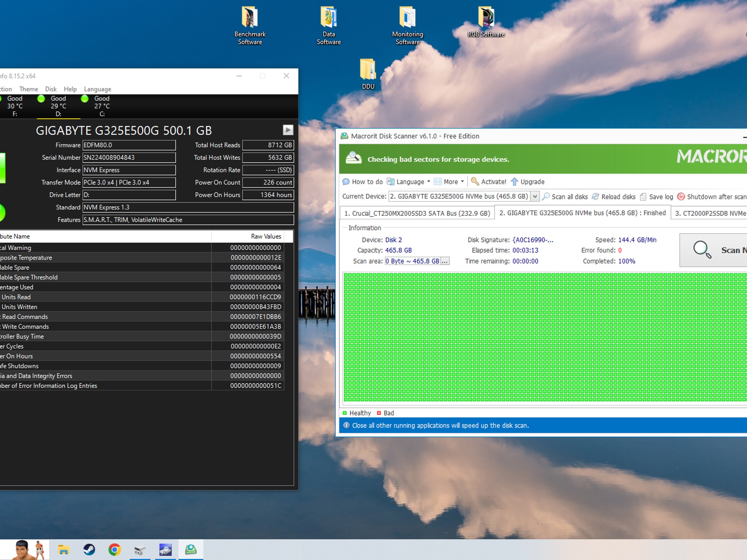
Task: Click the Bad legend label
Action: coord(388,413)
